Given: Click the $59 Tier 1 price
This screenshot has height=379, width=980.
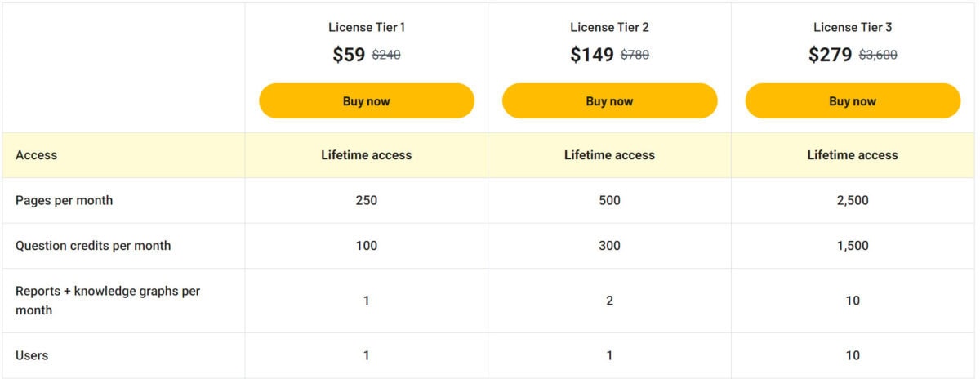Looking at the screenshot, I should pyautogui.click(x=349, y=55).
